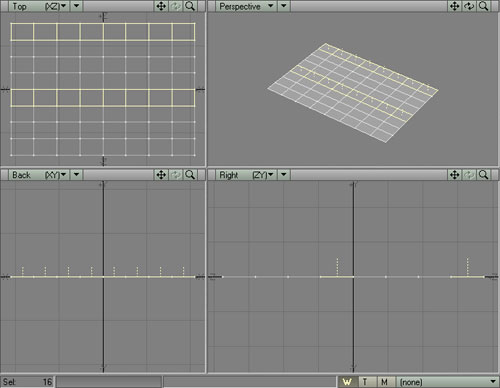
Task: Click the Perspective viewport pan icon
Action: pos(455,6)
